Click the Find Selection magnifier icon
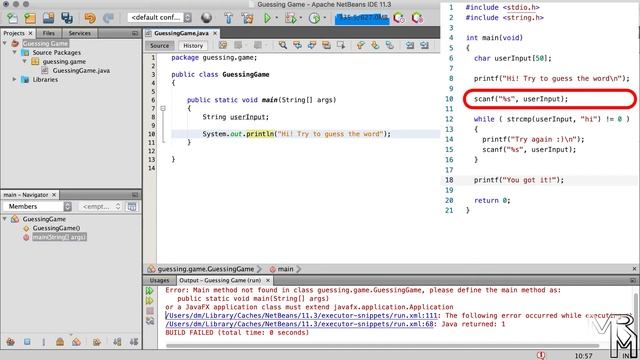Viewport: 640px width, 360px height. coord(282,45)
